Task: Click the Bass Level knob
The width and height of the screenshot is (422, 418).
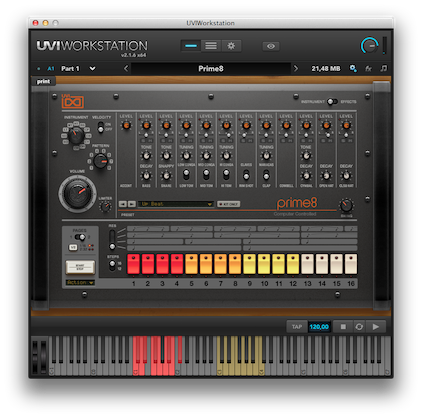Action: pyautogui.click(x=146, y=126)
